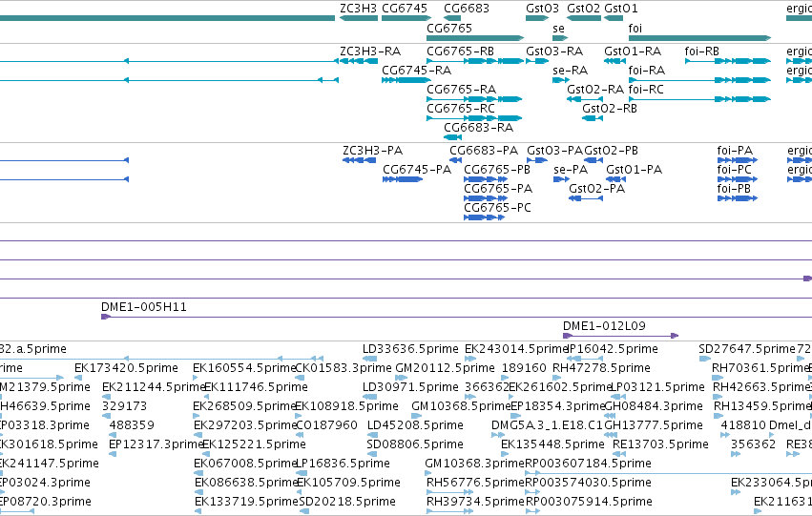Click the foi-RC transcript label

tap(646, 90)
